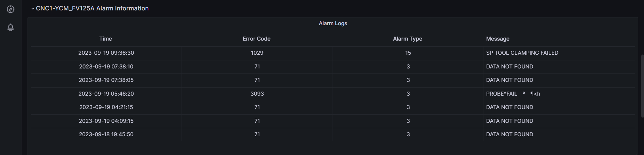Sort by the Message column header

coord(497,39)
